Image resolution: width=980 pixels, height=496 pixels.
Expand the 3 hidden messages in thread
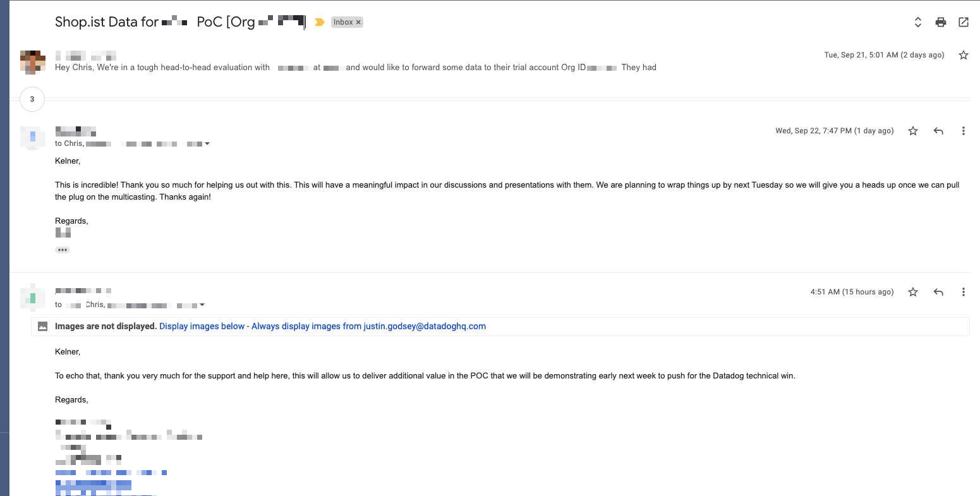[x=32, y=99]
